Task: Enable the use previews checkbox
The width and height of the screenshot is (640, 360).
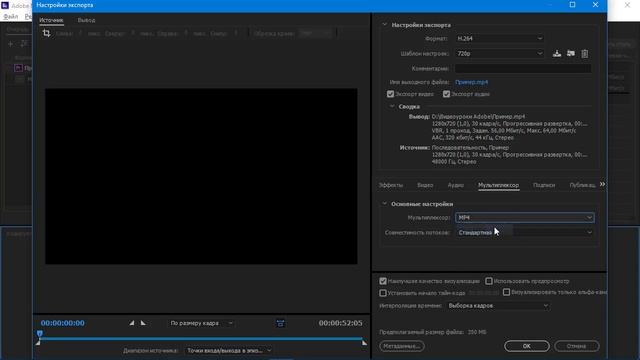Action: pyautogui.click(x=489, y=281)
